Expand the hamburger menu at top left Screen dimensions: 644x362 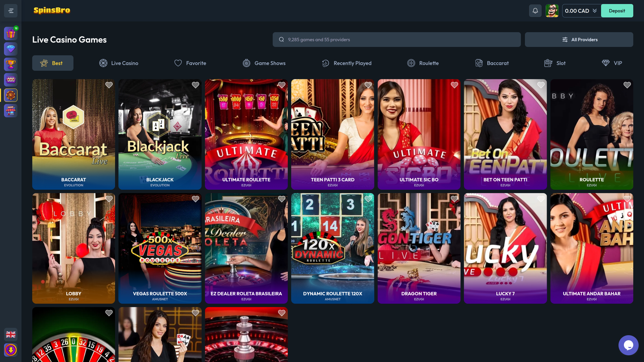click(10, 10)
